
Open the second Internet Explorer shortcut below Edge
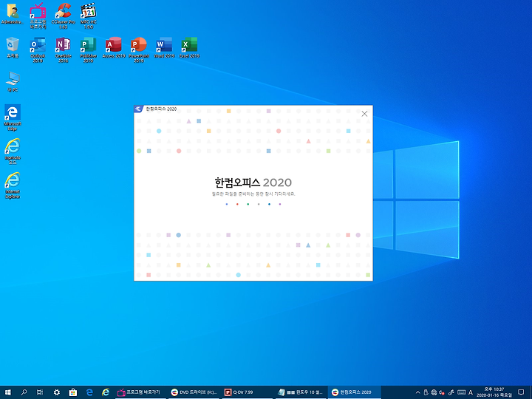[x=13, y=151]
